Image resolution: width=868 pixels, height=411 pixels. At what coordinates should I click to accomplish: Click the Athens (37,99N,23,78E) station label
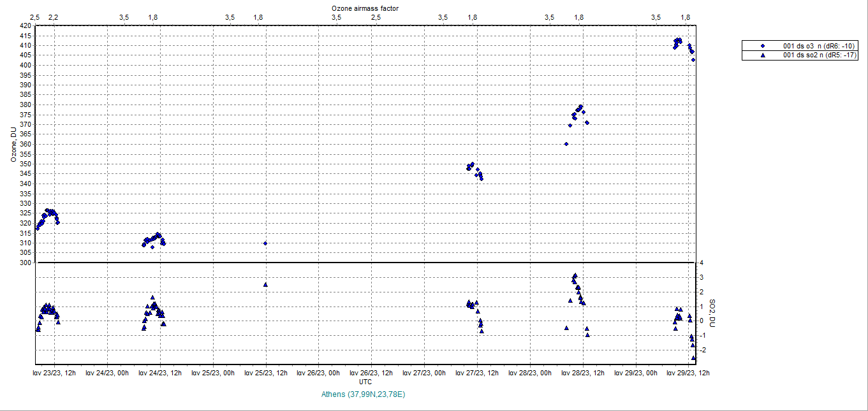364,394
